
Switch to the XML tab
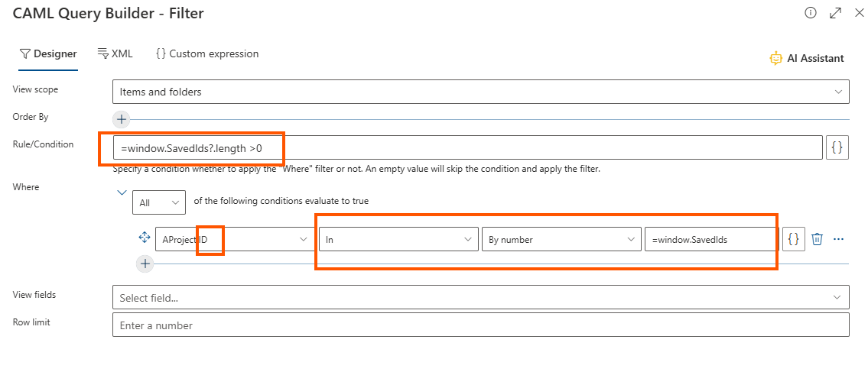(115, 53)
